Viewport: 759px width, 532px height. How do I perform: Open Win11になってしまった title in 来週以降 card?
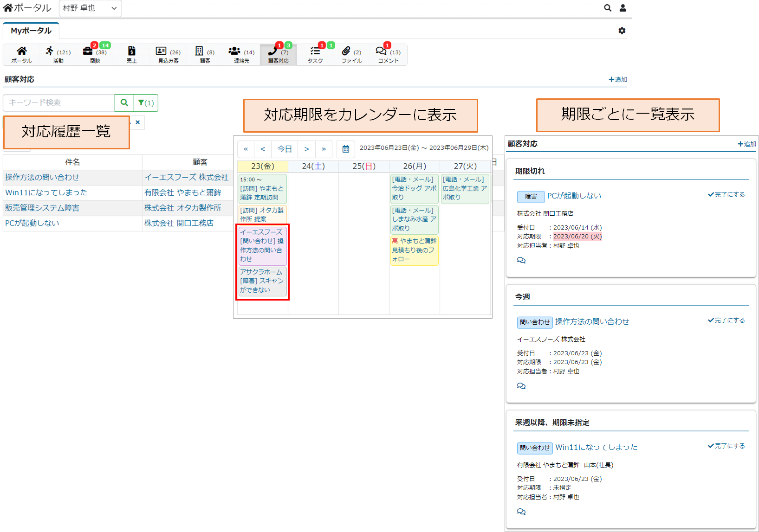tap(597, 447)
